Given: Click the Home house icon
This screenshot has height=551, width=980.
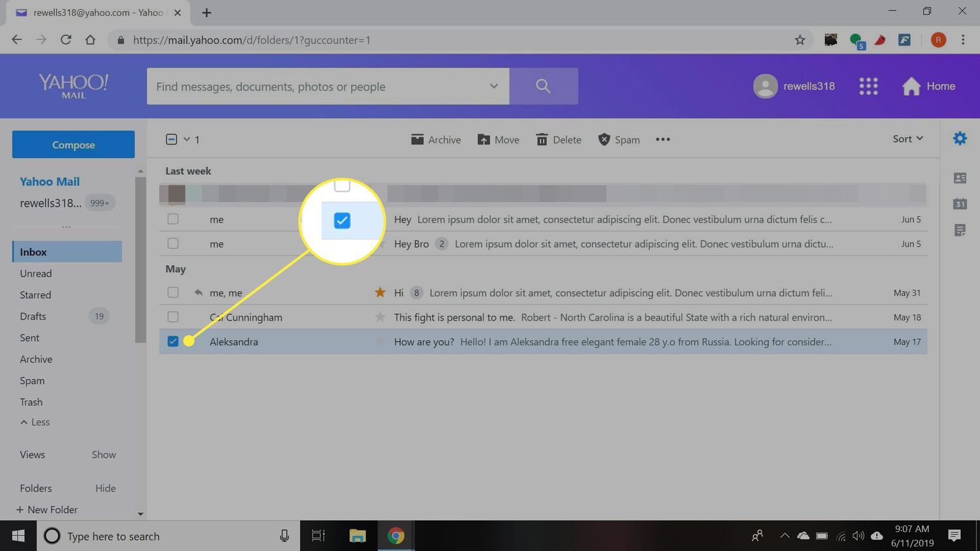Looking at the screenshot, I should [x=911, y=86].
